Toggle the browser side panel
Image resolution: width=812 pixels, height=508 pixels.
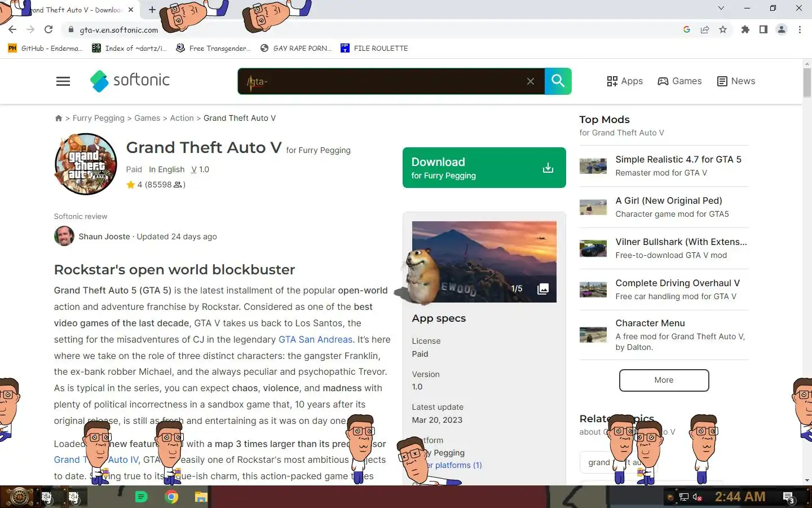click(764, 29)
